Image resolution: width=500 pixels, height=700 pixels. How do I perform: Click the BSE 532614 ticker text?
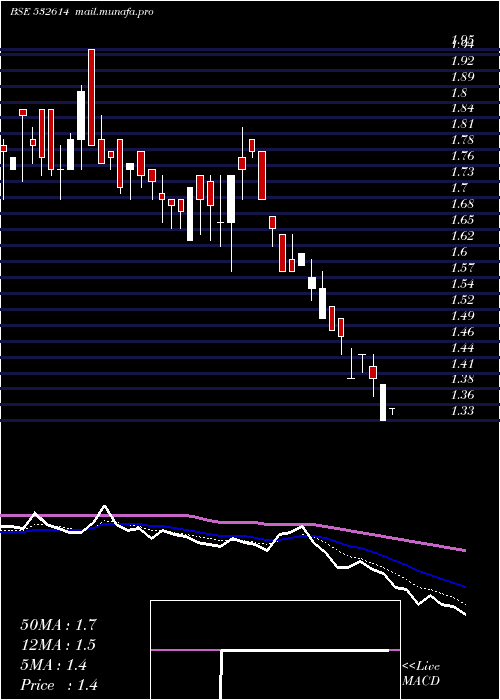point(39,12)
